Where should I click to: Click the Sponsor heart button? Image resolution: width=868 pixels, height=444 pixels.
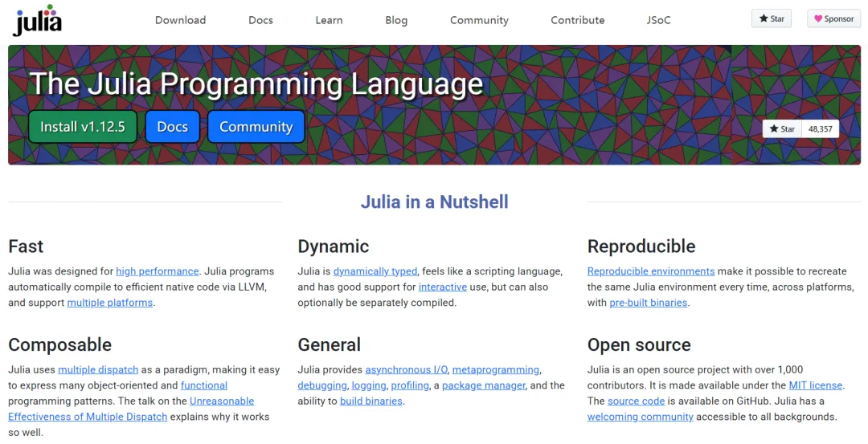pyautogui.click(x=833, y=18)
